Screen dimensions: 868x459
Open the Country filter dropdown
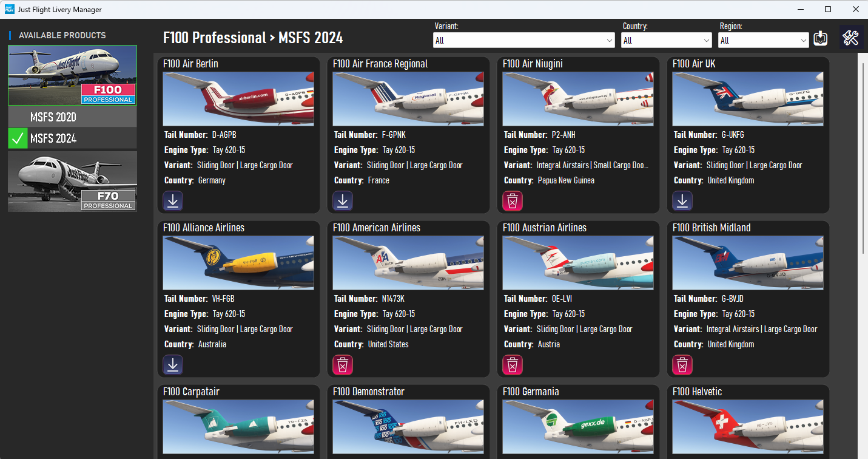click(x=667, y=40)
